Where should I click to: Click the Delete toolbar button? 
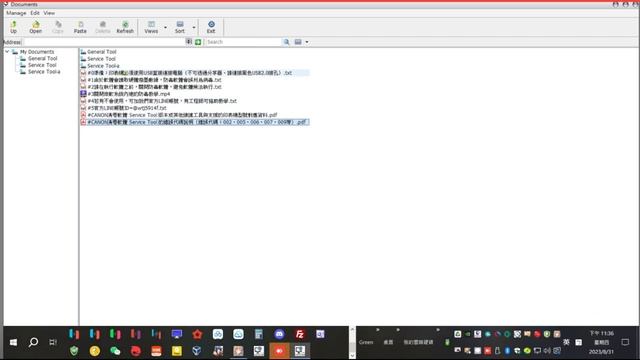[x=102, y=27]
